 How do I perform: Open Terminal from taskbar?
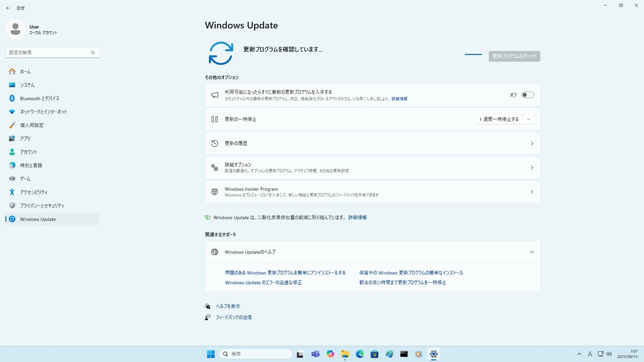tap(404, 354)
